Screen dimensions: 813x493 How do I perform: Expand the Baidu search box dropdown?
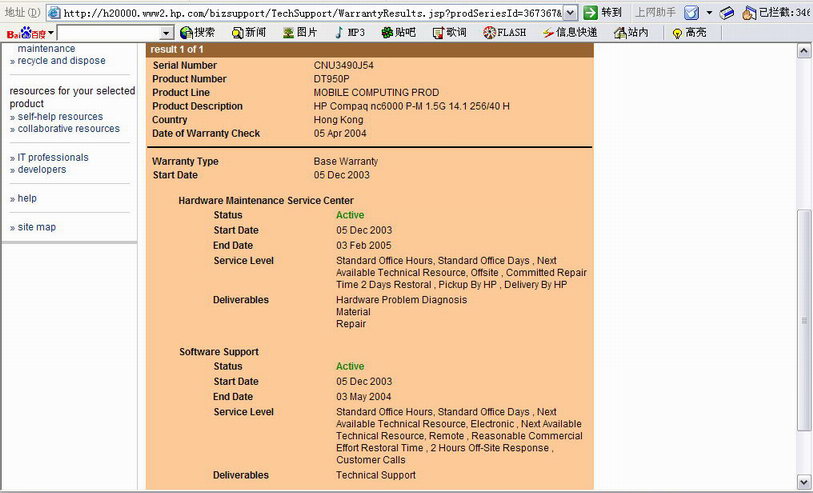coord(165,33)
